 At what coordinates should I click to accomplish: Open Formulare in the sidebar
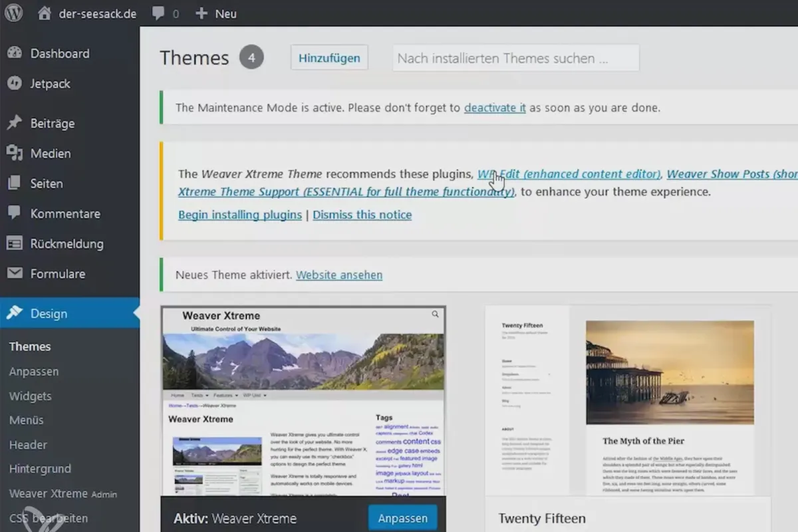pyautogui.click(x=58, y=273)
